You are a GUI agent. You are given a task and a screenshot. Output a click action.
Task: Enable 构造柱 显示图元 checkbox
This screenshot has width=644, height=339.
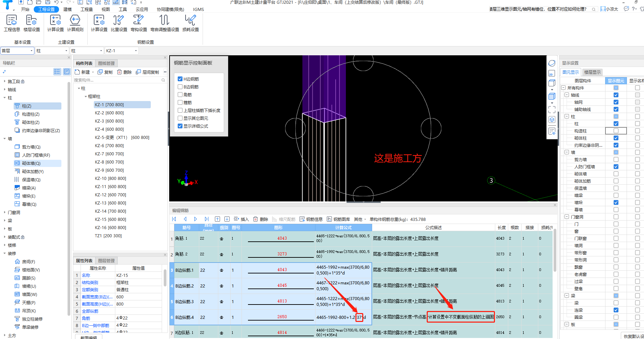coord(616,131)
